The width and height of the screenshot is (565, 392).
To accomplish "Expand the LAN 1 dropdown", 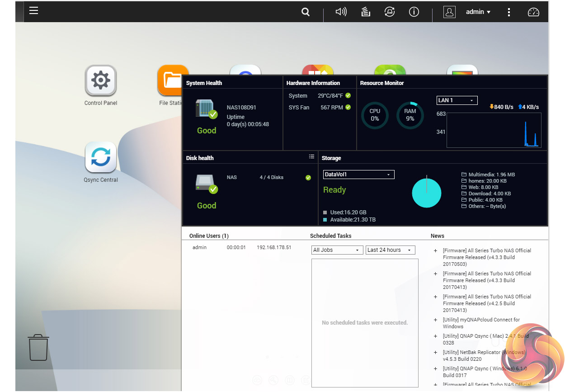I will pos(457,100).
